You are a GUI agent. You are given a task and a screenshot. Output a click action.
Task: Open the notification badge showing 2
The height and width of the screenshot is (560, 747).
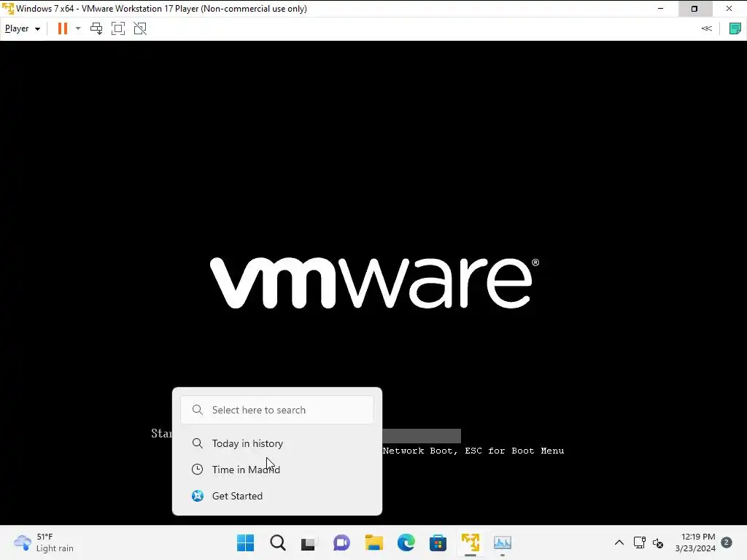tap(727, 542)
